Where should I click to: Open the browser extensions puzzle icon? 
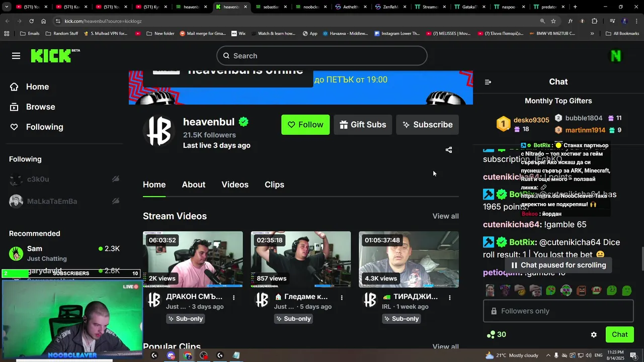click(x=595, y=21)
